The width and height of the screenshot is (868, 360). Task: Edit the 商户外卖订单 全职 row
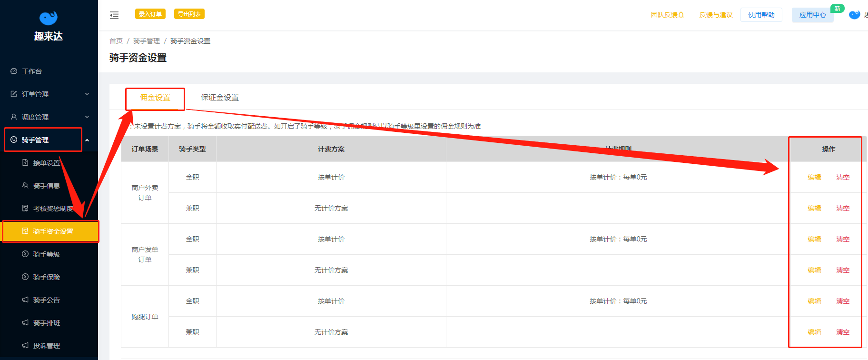(x=814, y=177)
